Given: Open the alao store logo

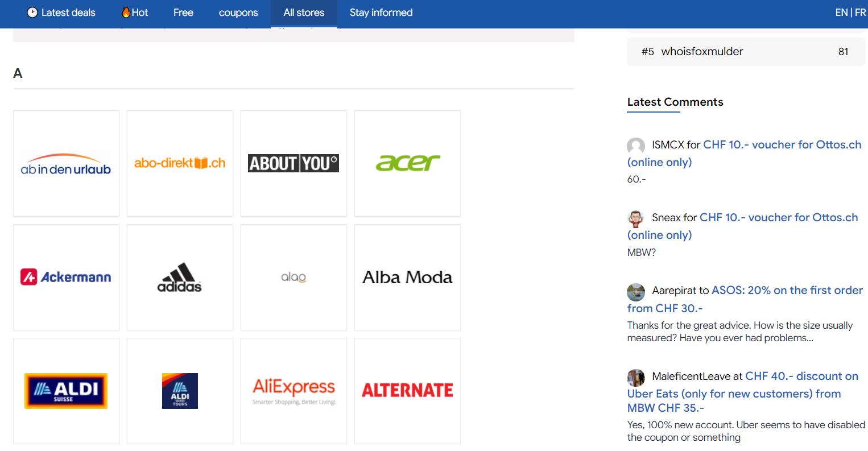Looking at the screenshot, I should (294, 278).
